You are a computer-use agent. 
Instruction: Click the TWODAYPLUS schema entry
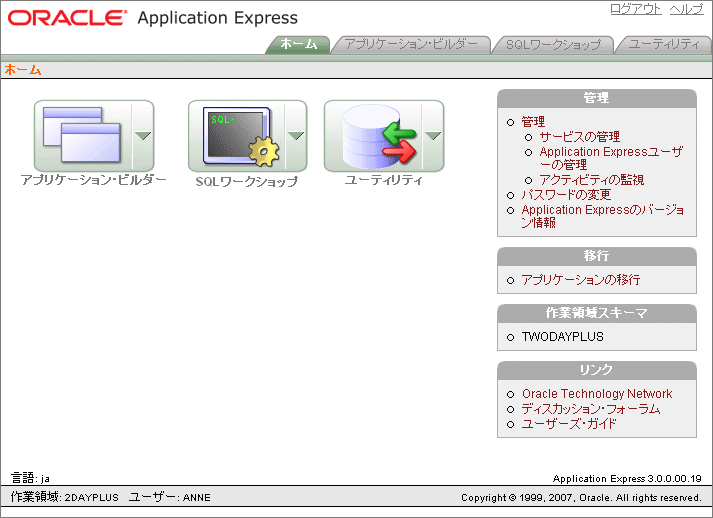(562, 337)
